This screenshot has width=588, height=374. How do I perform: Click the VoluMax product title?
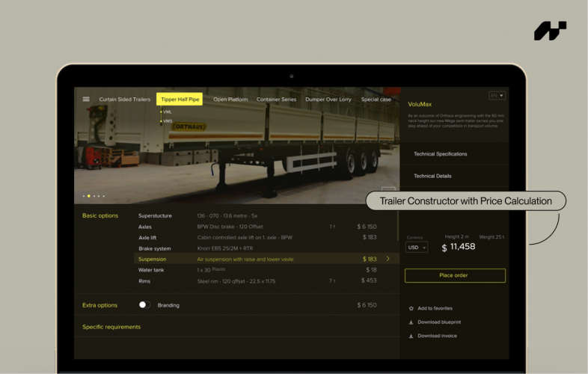pos(420,104)
